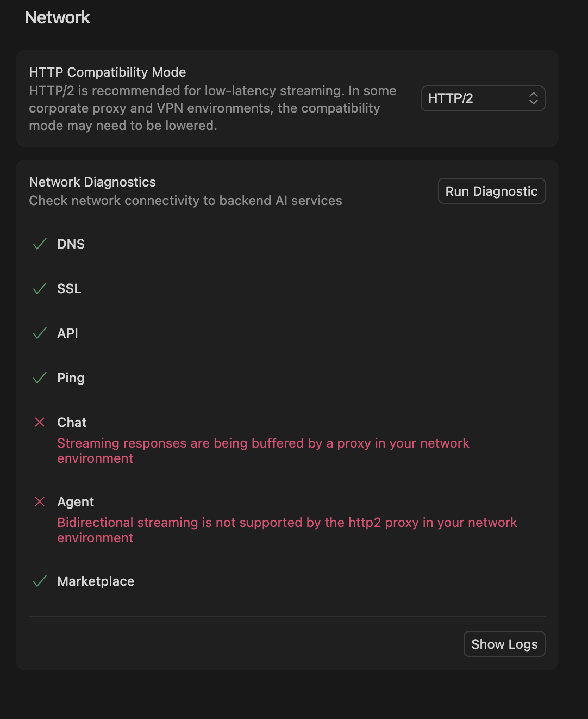This screenshot has width=588, height=719.
Task: Click the green checkmark beside Ping
Action: tap(40, 378)
